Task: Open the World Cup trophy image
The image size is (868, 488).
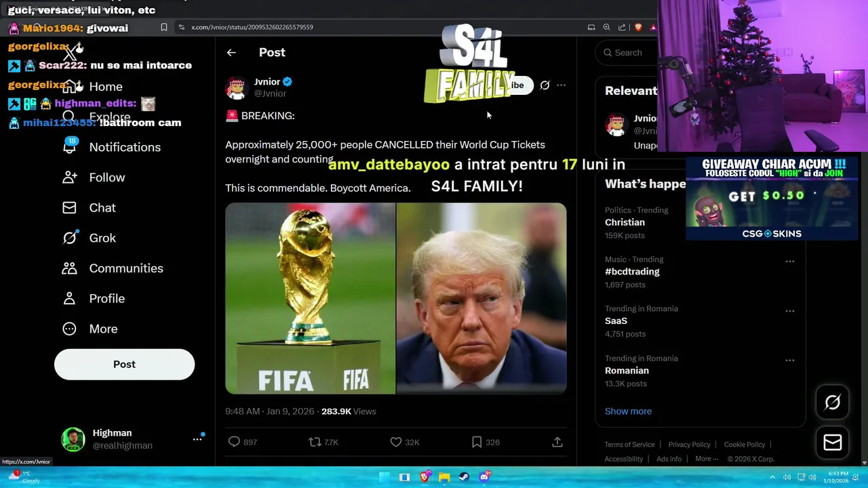Action: tap(310, 298)
